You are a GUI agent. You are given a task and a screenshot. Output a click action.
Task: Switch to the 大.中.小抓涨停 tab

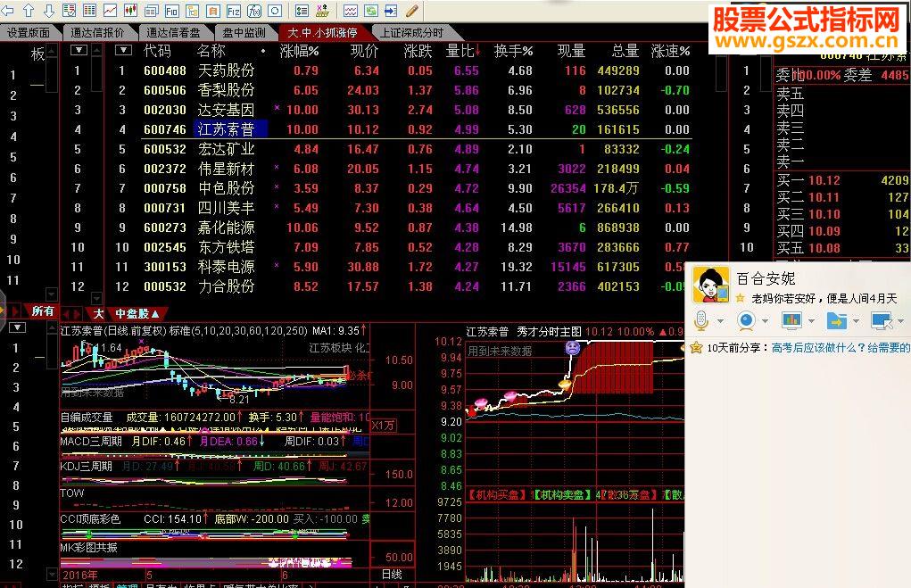(x=322, y=32)
